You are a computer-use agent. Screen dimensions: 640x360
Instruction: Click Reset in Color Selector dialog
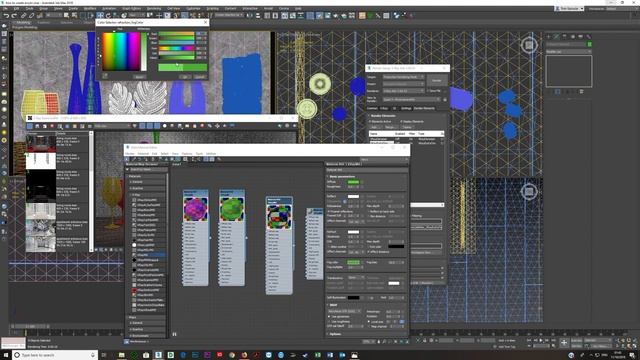pos(139,76)
